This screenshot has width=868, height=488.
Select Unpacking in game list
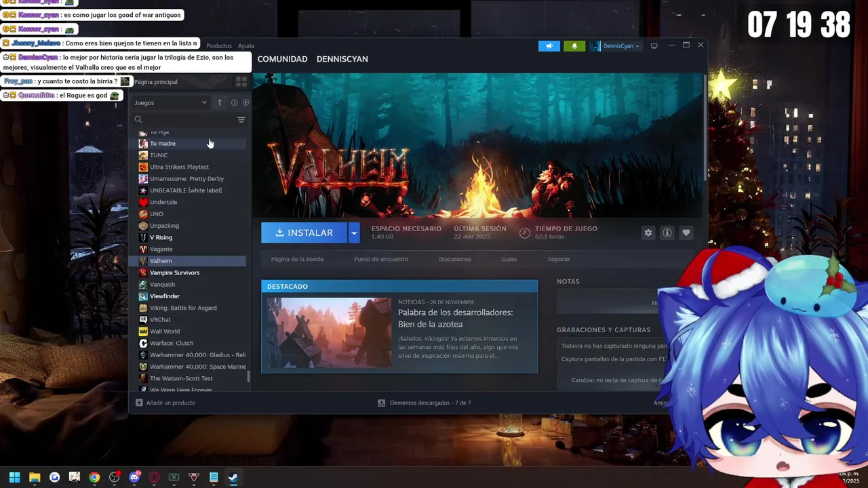click(187, 226)
